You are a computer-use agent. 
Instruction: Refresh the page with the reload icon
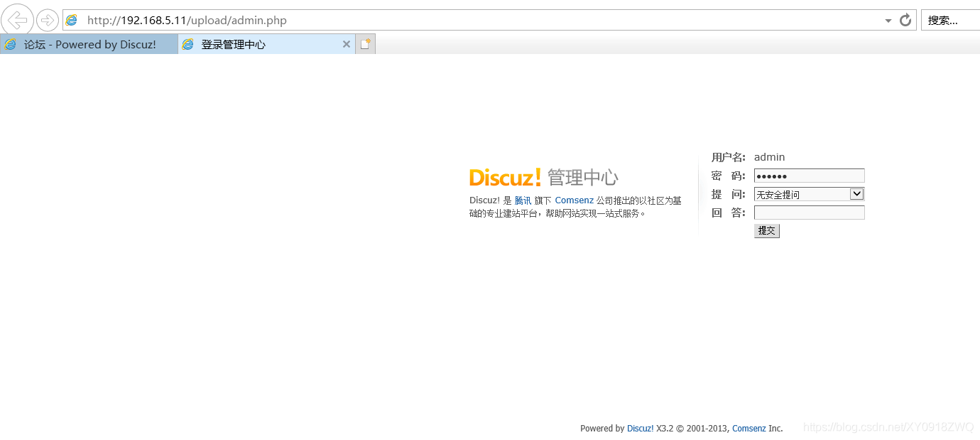[905, 20]
